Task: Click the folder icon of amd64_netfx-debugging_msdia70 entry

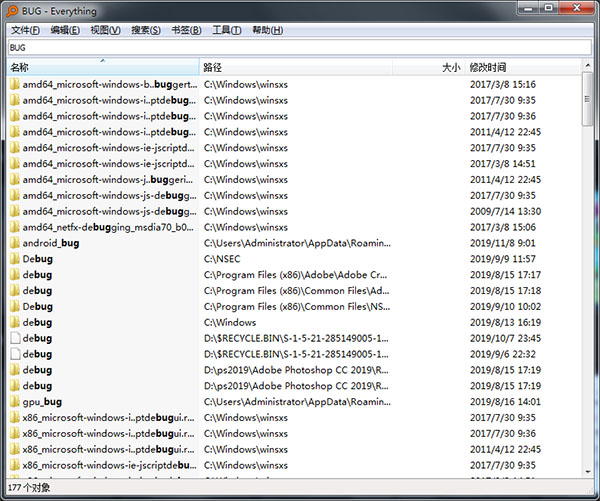Action: (x=14, y=227)
